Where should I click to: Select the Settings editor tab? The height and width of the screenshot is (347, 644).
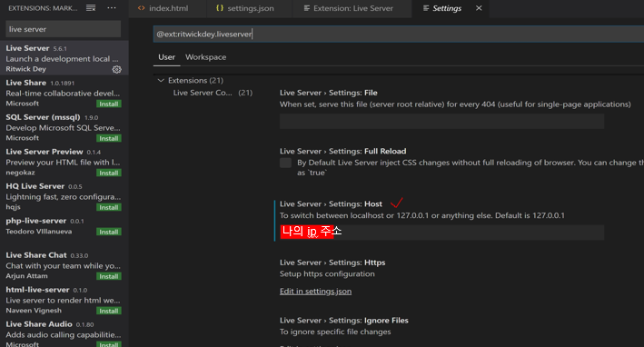(x=447, y=8)
